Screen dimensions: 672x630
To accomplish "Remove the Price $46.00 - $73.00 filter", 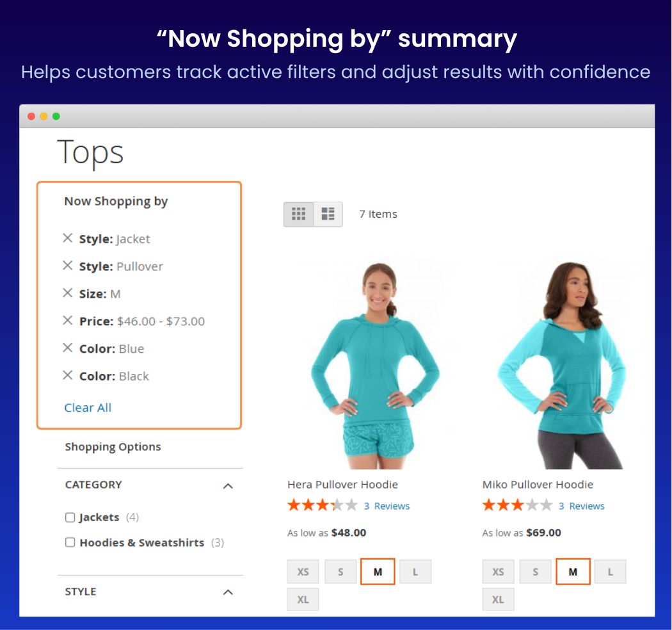I will [x=67, y=320].
